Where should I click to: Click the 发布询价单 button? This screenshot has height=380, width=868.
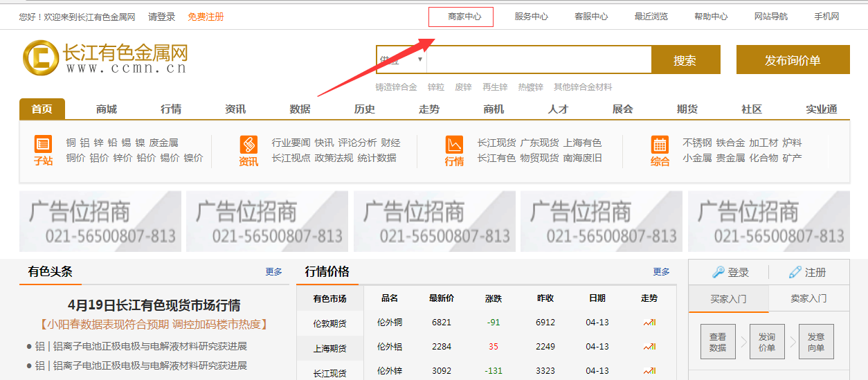(x=793, y=60)
